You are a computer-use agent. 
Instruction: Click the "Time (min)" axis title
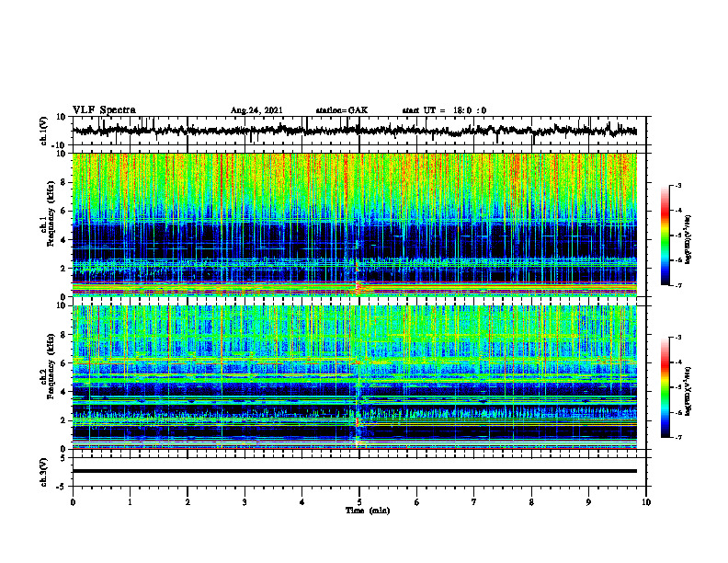[368, 511]
